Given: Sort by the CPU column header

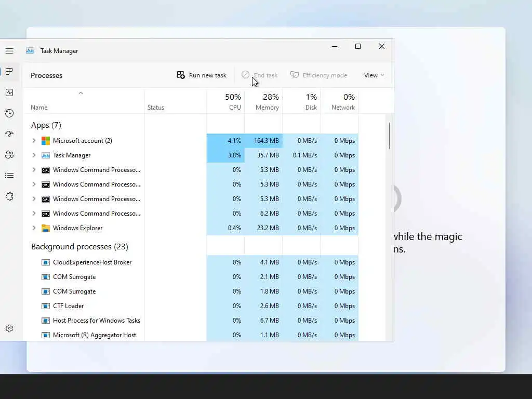Looking at the screenshot, I should pos(225,102).
